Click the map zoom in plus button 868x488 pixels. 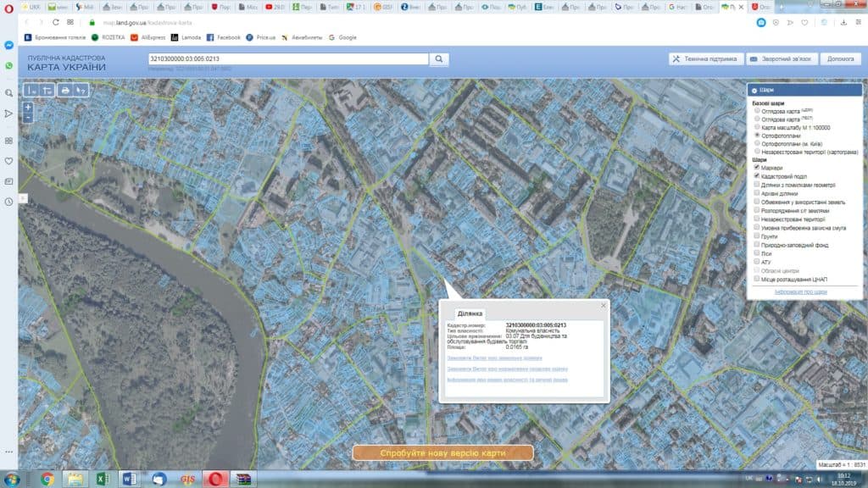[x=28, y=108]
